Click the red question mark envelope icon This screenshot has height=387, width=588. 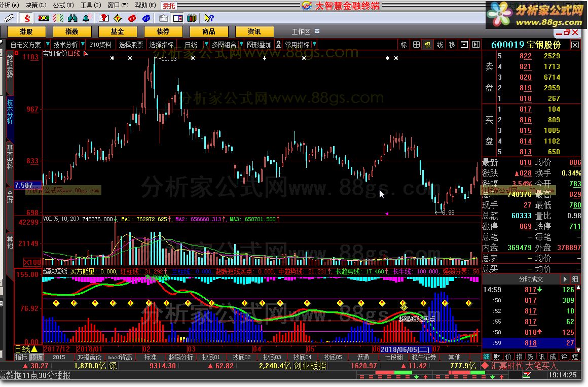pyautogui.click(x=103, y=18)
